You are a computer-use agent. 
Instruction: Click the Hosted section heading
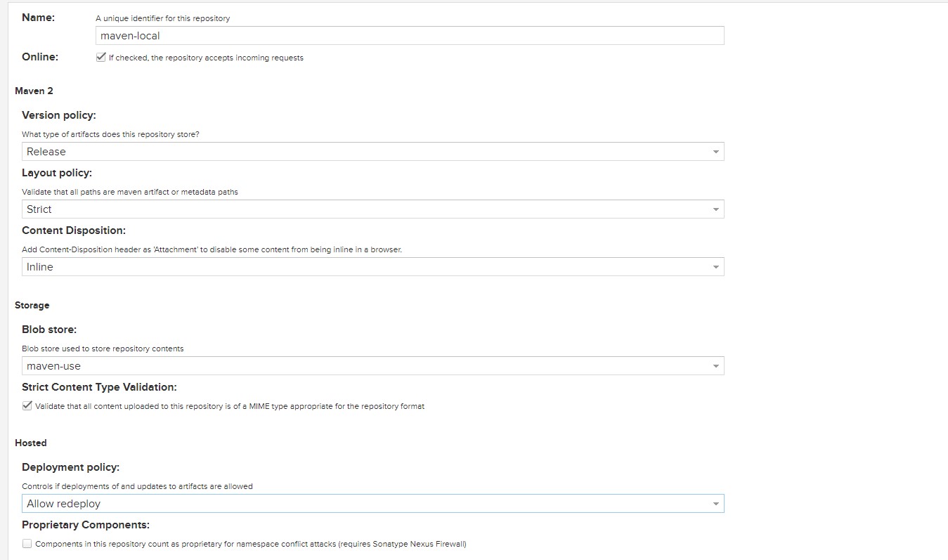tap(31, 443)
